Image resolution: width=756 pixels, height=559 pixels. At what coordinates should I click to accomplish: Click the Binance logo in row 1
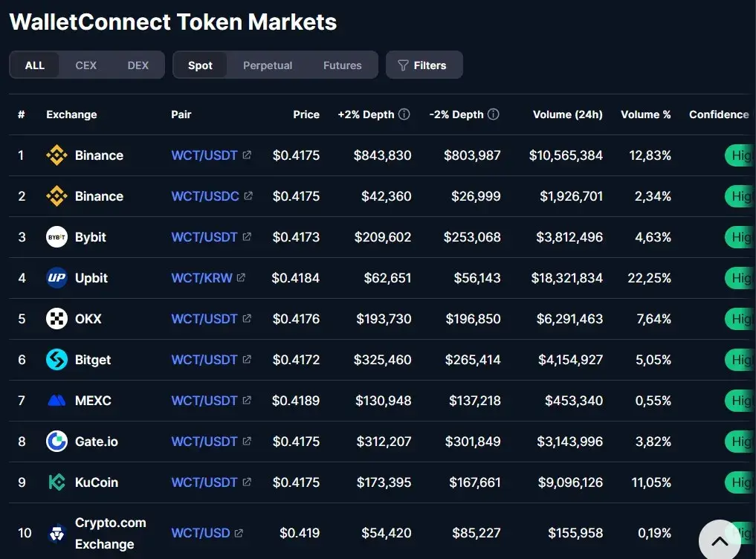pyautogui.click(x=57, y=155)
